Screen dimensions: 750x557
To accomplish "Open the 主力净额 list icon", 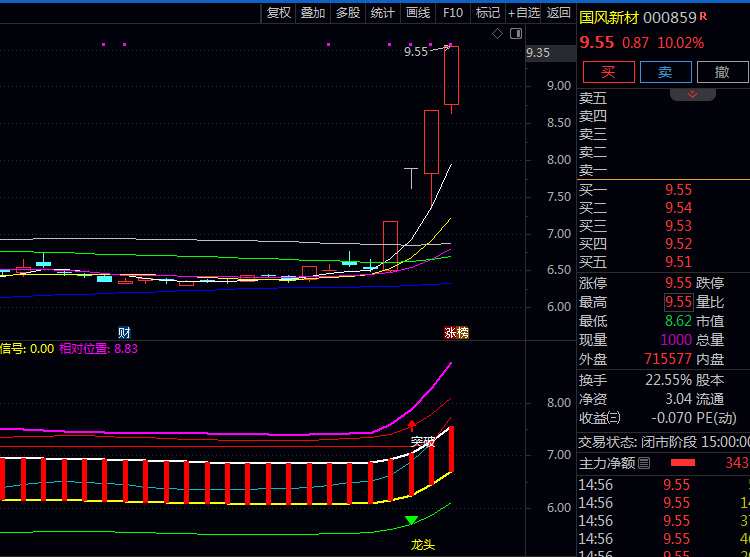I will [x=644, y=463].
